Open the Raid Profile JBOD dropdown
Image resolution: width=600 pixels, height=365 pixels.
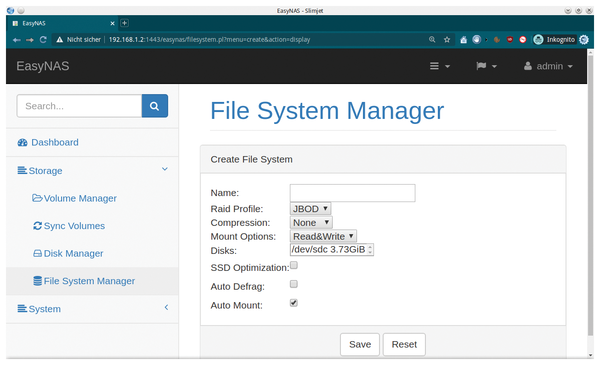point(310,209)
